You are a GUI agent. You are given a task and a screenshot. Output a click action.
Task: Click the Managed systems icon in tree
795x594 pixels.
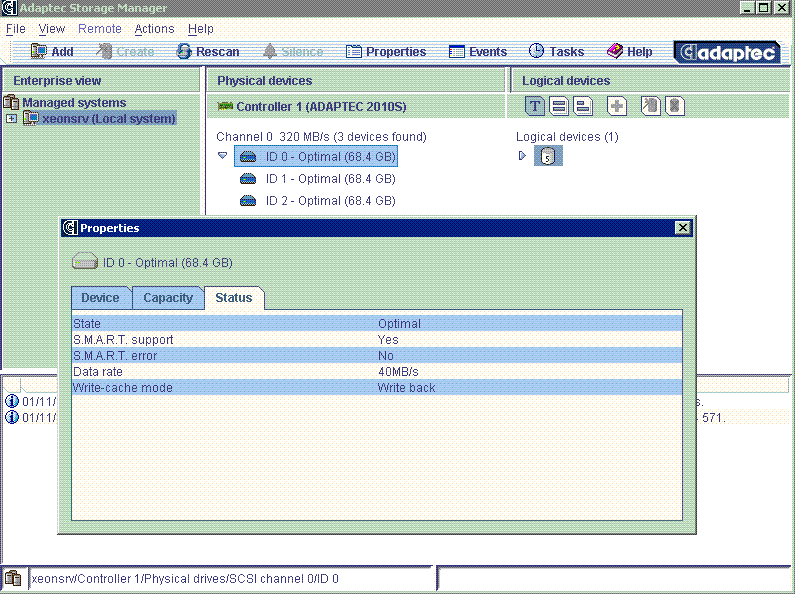(11, 102)
